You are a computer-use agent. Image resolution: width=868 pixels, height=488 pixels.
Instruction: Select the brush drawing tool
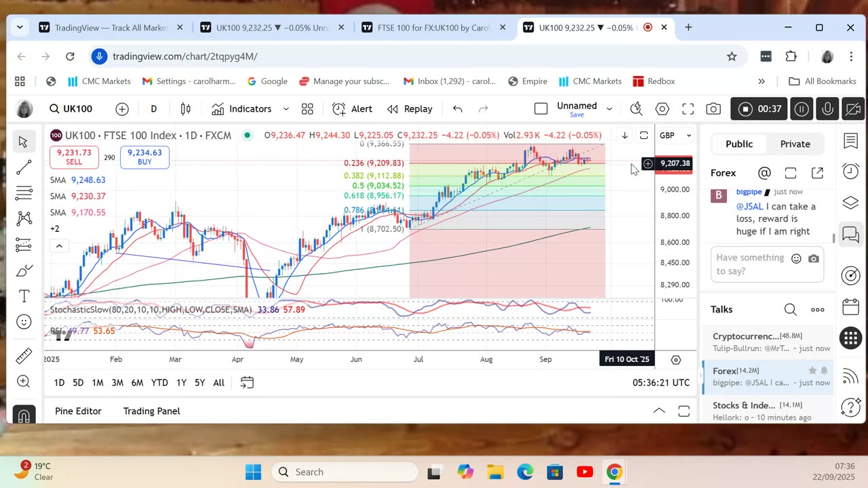coord(24,270)
